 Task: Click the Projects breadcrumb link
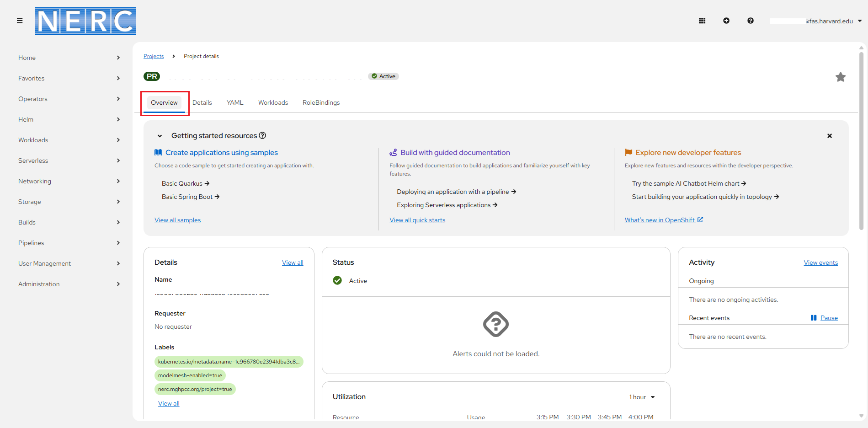(x=154, y=56)
